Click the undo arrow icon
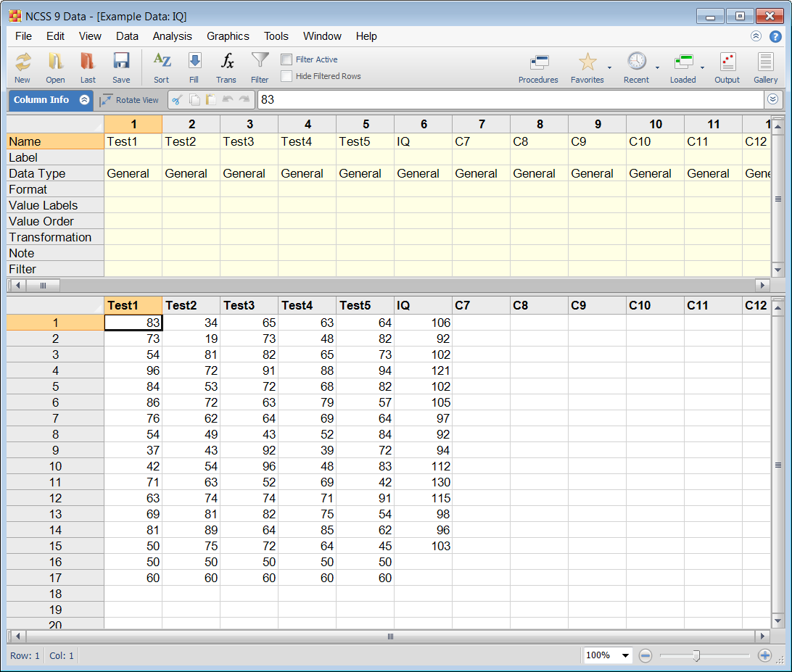792x672 pixels. (228, 99)
